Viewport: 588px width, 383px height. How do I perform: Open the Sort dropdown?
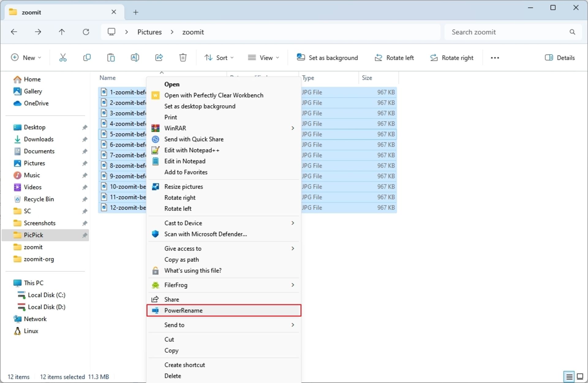click(x=219, y=58)
